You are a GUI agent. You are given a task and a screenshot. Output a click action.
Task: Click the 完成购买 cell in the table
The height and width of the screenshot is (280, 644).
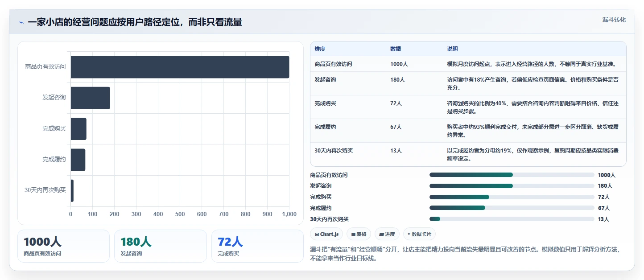(x=325, y=103)
